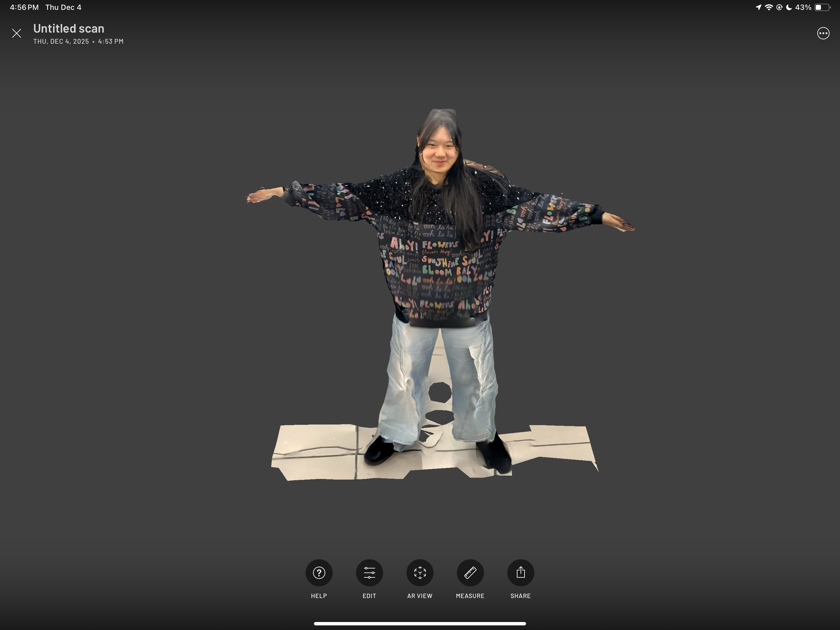
Task: Click the HELP text label
Action: 319,596
